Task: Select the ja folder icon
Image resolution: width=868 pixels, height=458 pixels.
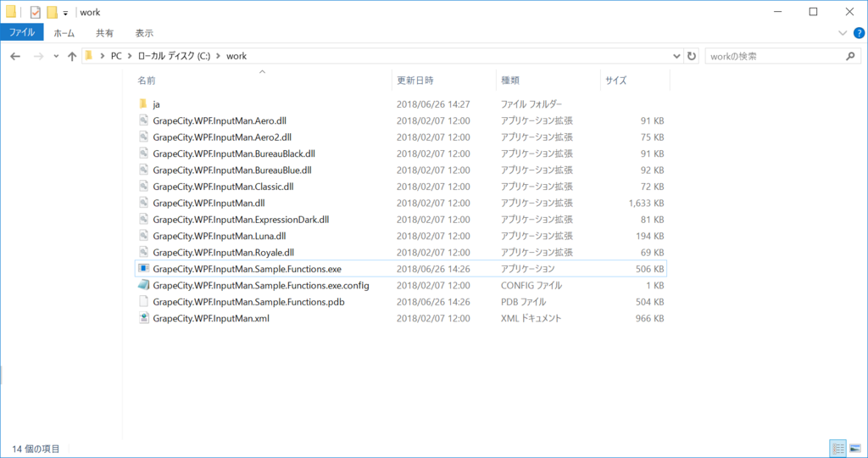Action: coord(143,103)
